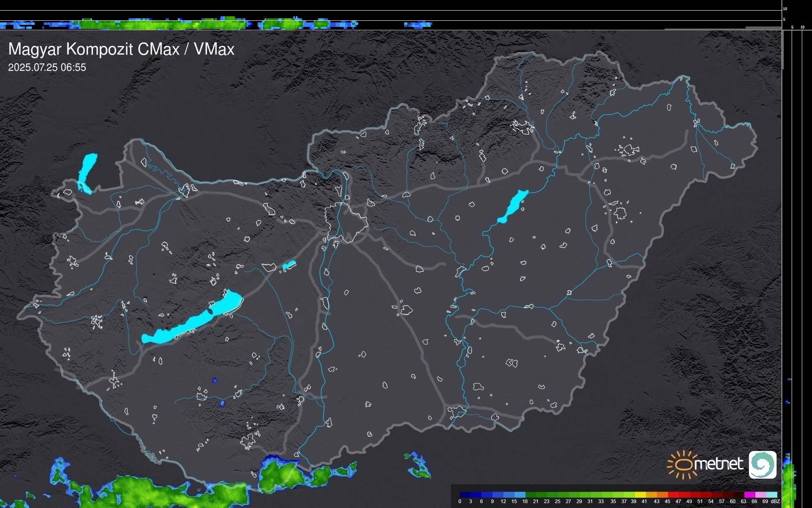Click the metnet sun logo
The width and height of the screenshot is (812, 508).
point(684,464)
